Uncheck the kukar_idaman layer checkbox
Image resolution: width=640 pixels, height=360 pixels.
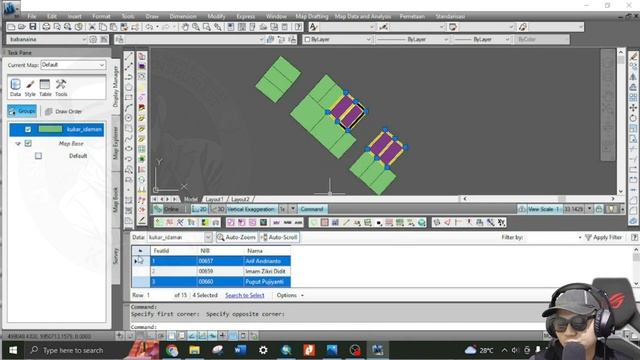click(x=28, y=129)
